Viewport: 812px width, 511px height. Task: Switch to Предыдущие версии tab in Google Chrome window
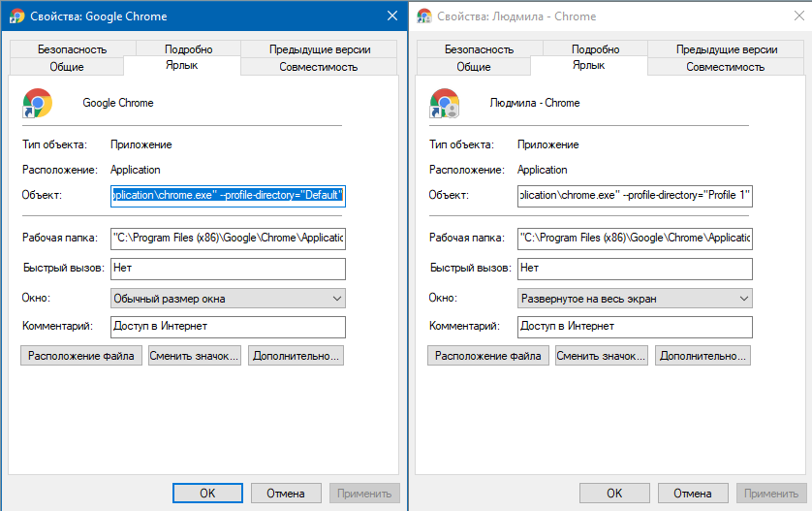pyautogui.click(x=320, y=49)
